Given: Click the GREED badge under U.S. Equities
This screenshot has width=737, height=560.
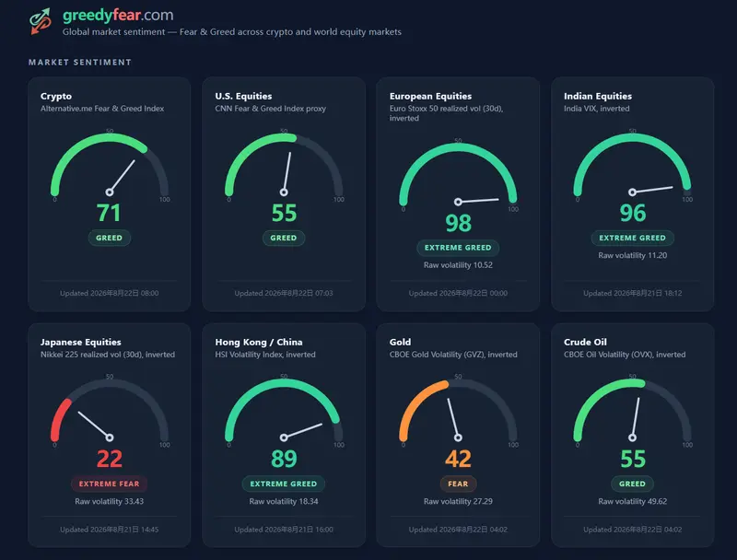Looking at the screenshot, I should pyautogui.click(x=284, y=238).
